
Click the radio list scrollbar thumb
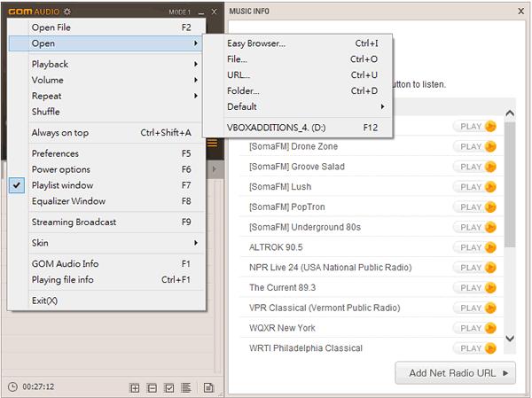coord(510,185)
